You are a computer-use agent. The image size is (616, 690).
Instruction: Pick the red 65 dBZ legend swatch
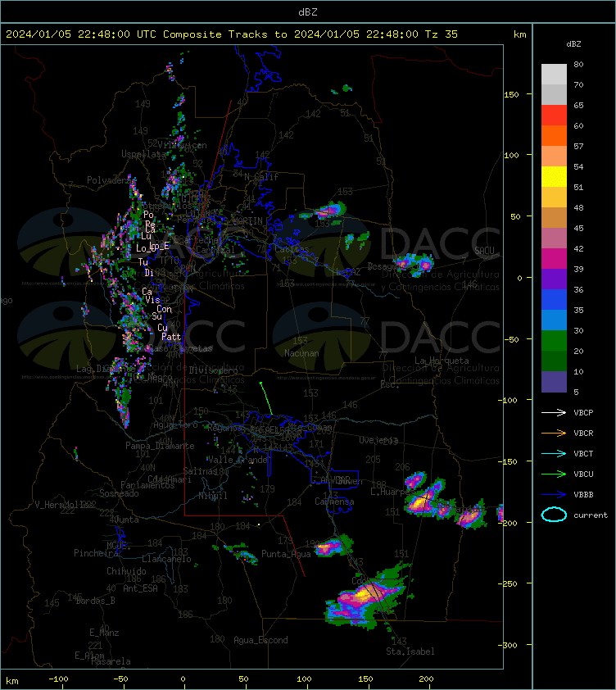pos(554,116)
